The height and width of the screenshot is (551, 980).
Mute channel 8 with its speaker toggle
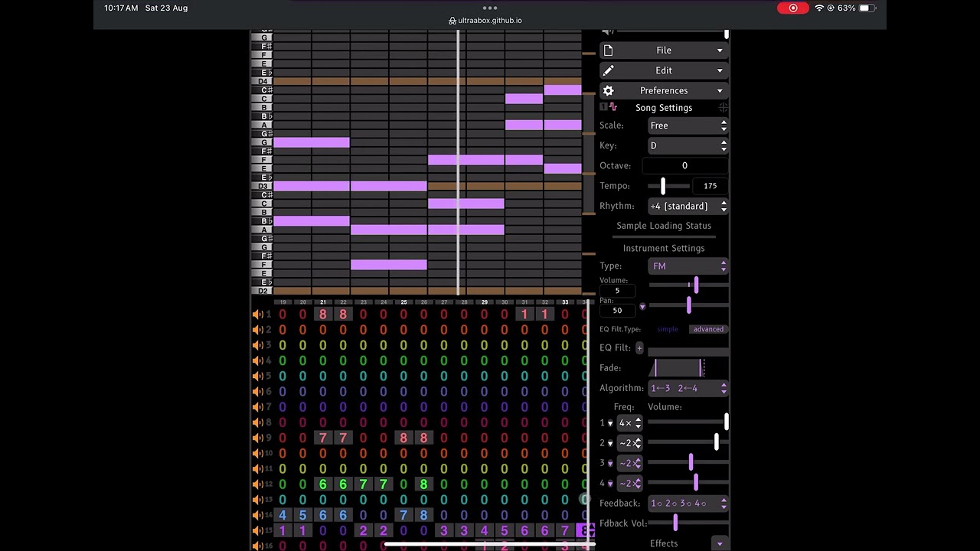pyautogui.click(x=257, y=422)
